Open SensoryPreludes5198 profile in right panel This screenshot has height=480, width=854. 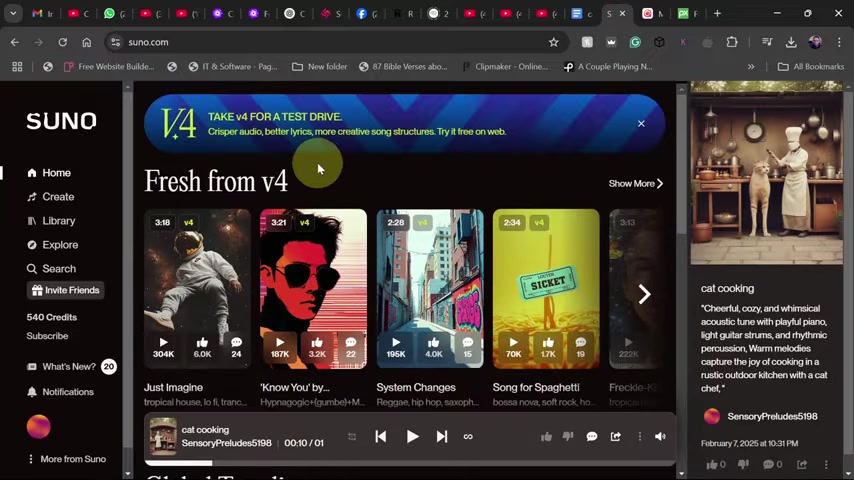coord(772,416)
